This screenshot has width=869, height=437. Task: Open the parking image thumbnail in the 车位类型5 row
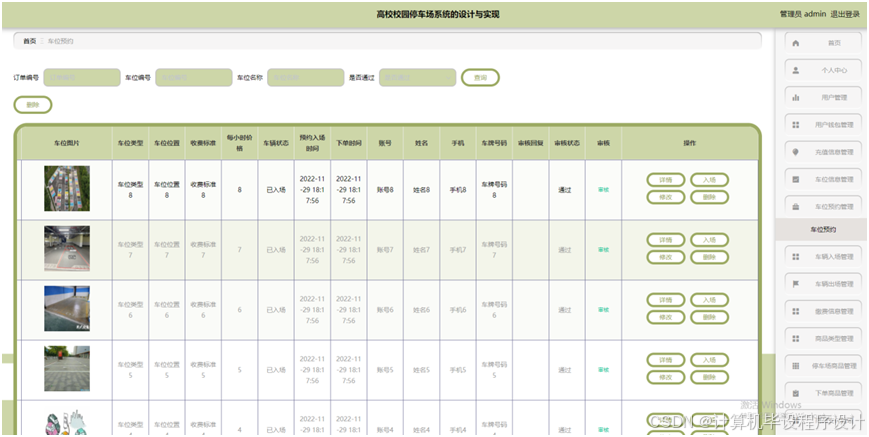[x=67, y=368]
